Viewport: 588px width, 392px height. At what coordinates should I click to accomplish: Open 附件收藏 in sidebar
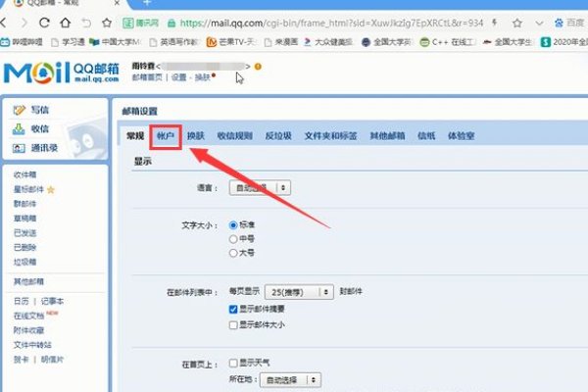pyautogui.click(x=28, y=330)
